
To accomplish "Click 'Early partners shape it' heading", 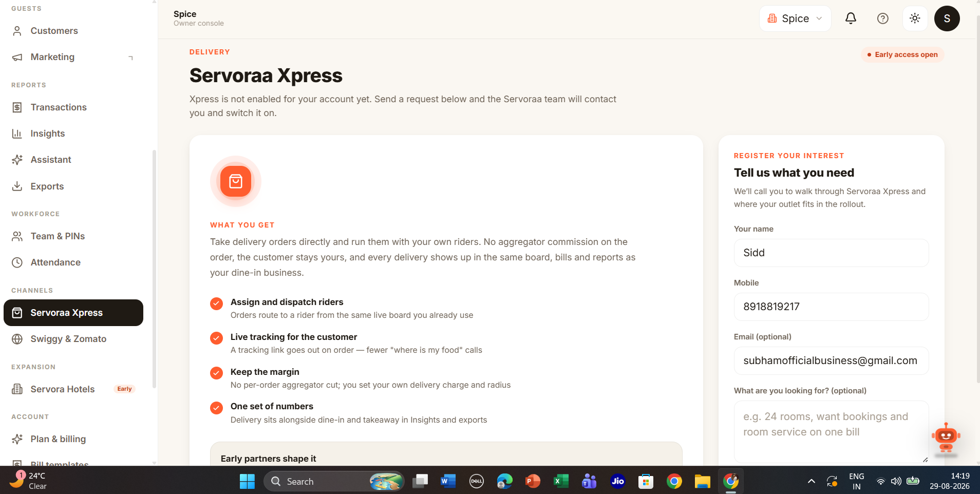I will (268, 459).
